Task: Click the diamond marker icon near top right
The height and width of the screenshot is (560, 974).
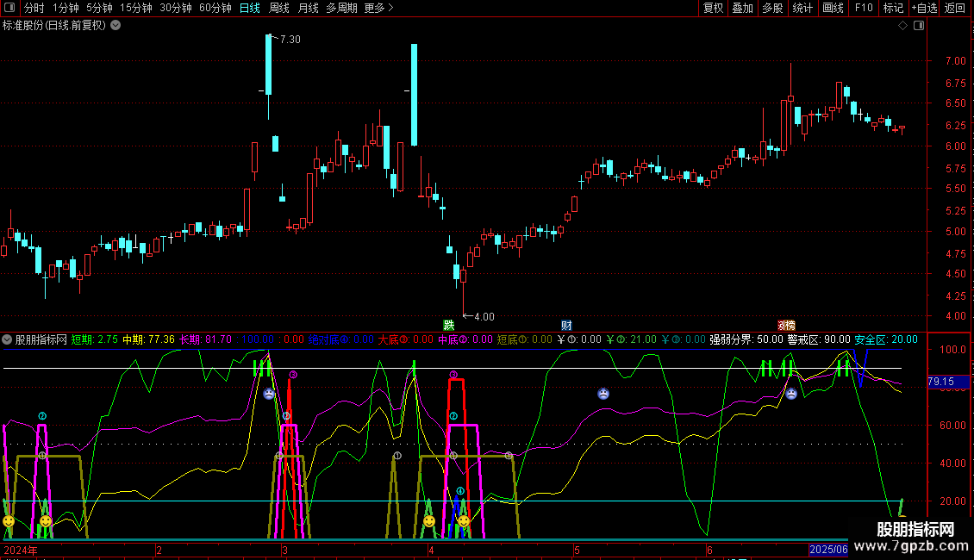Action: pos(902,26)
